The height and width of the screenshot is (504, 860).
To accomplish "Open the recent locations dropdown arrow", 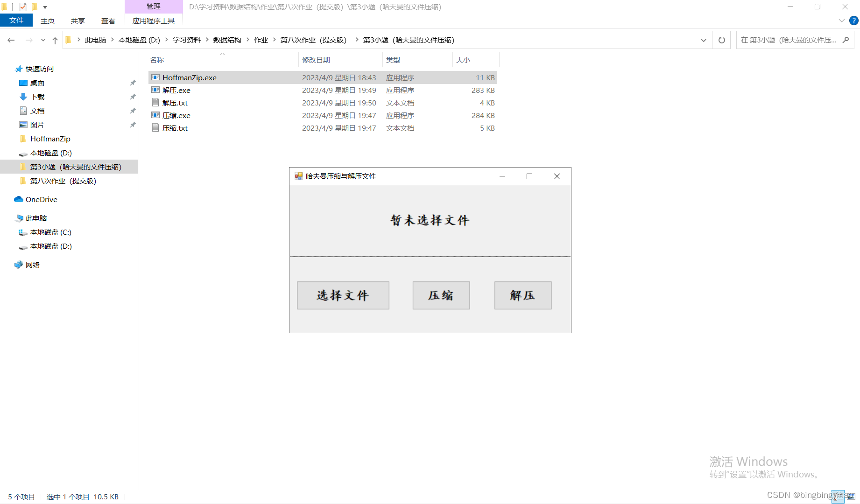I will (43, 40).
